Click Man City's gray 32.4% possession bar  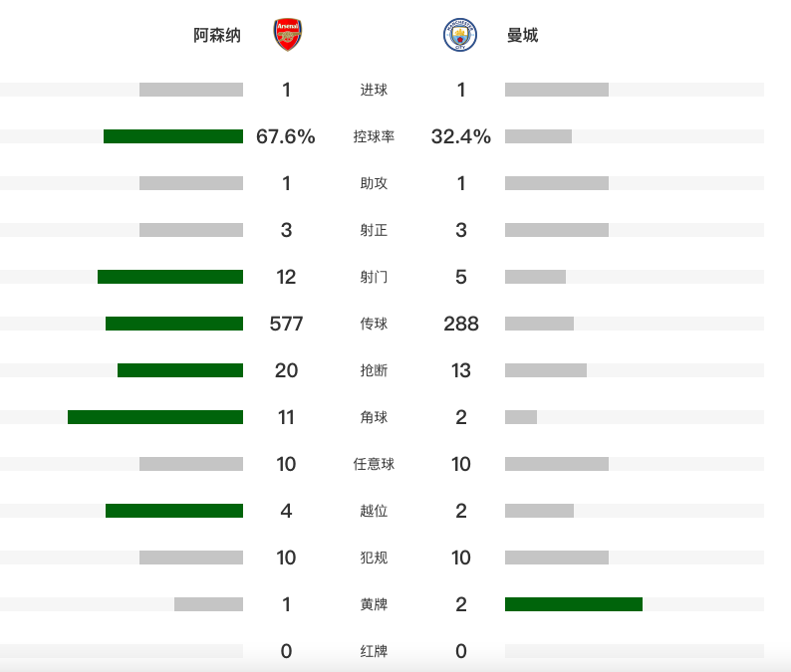538,136
